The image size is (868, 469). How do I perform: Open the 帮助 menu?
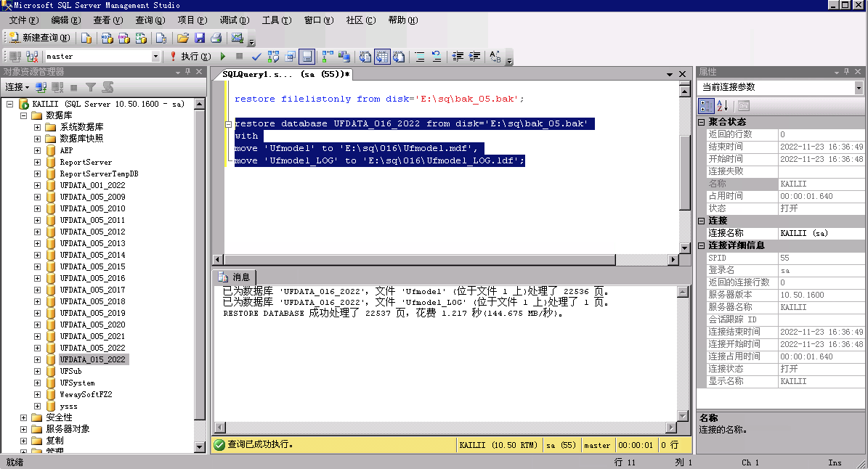tap(402, 20)
